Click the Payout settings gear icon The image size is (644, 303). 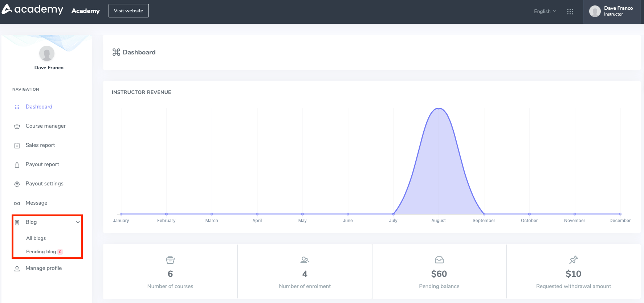coord(17,184)
